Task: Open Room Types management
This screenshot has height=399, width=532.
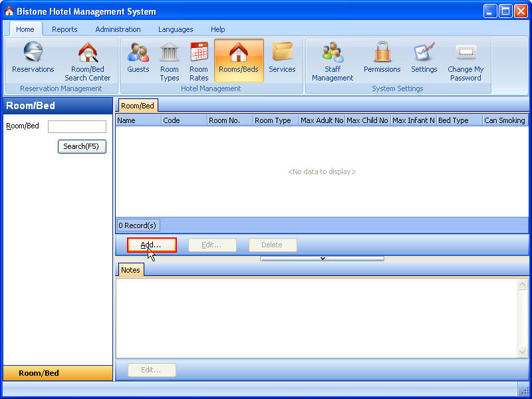Action: point(170,60)
